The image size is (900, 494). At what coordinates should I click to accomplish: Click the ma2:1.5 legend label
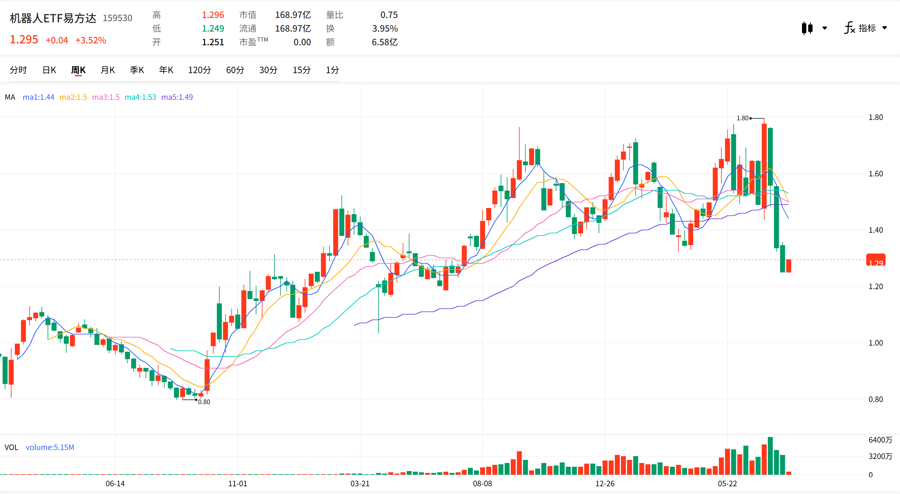click(73, 98)
